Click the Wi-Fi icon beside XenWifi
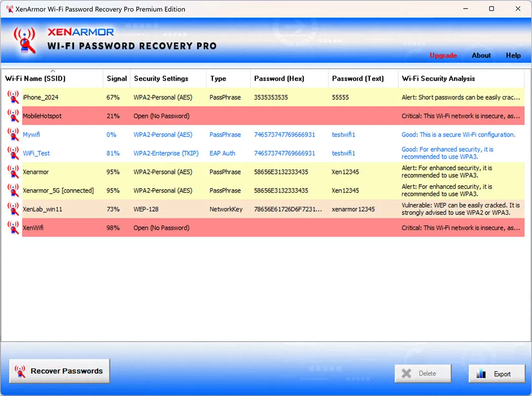Image resolution: width=532 pixels, height=396 pixels. pyautogui.click(x=13, y=227)
